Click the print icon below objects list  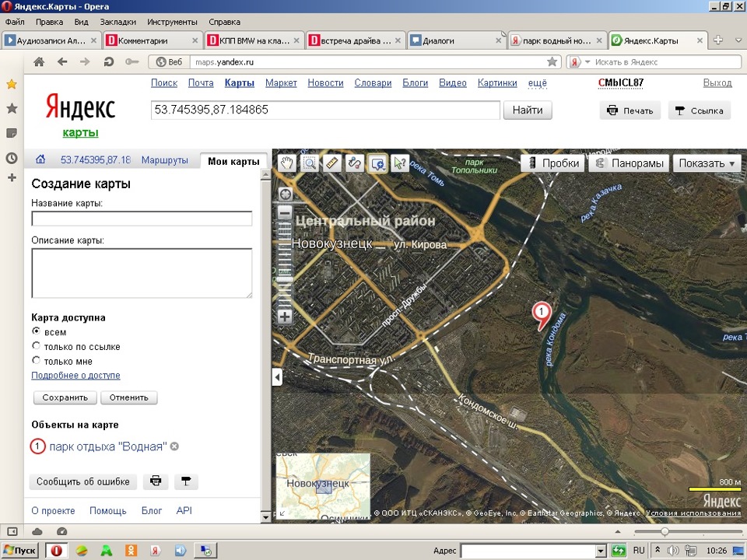[x=156, y=481]
